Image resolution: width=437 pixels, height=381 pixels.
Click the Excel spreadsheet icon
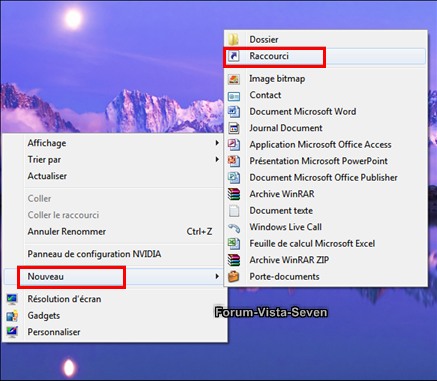(x=234, y=244)
